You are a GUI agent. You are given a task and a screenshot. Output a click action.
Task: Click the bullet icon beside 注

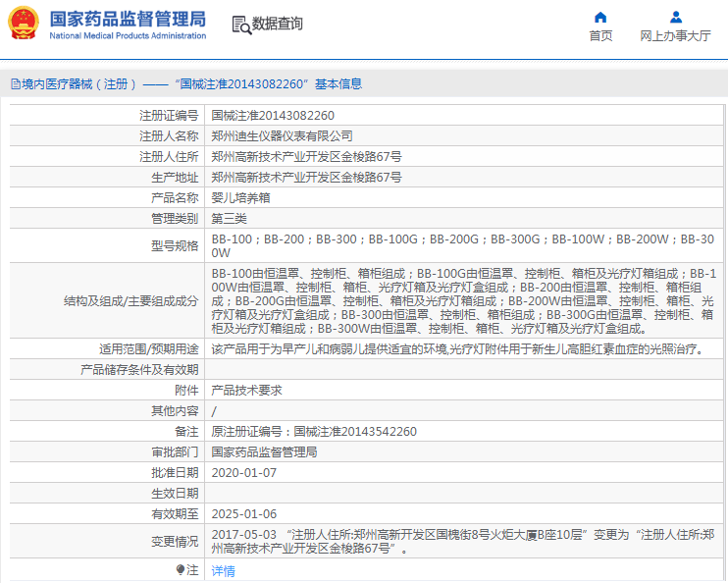[x=180, y=569]
